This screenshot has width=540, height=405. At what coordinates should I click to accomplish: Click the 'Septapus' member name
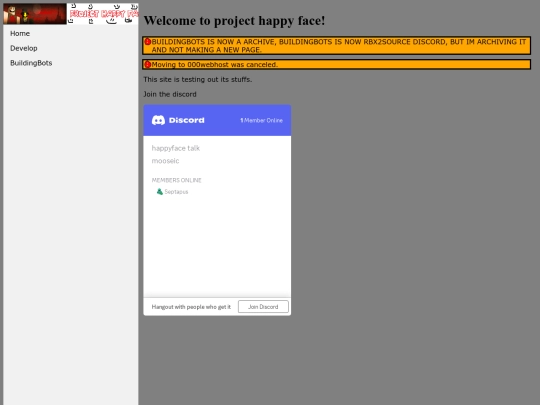[x=176, y=192]
